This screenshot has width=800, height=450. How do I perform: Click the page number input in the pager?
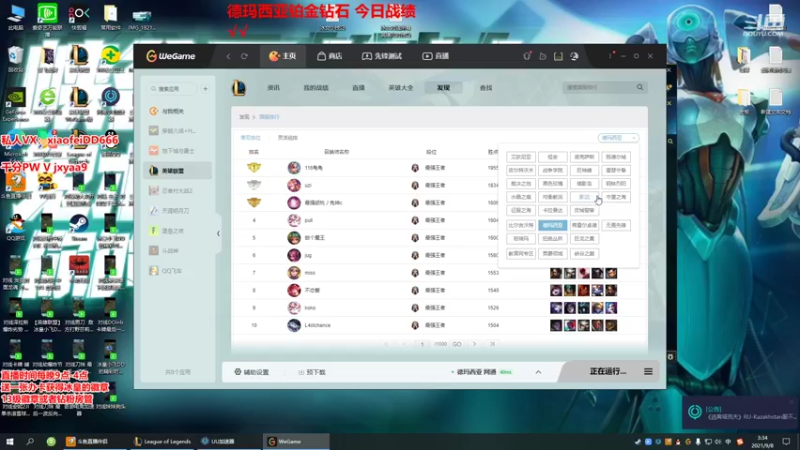click(x=422, y=344)
